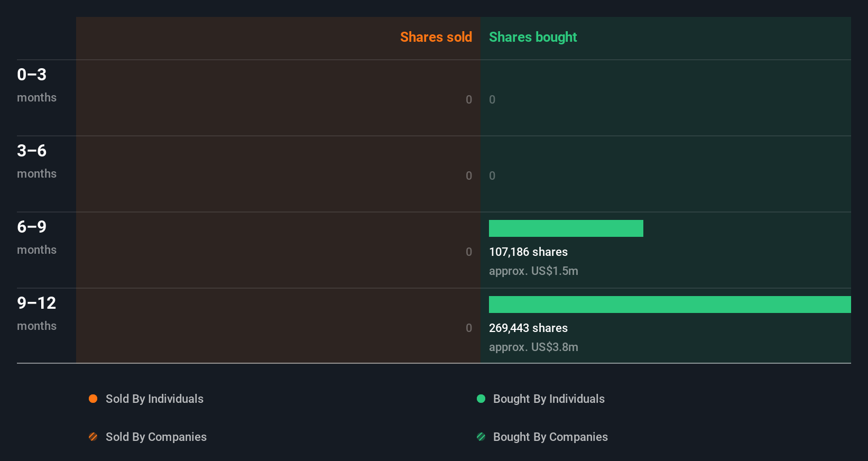Select the 3–6 months row label
The height and width of the screenshot is (461, 868).
[x=36, y=161]
